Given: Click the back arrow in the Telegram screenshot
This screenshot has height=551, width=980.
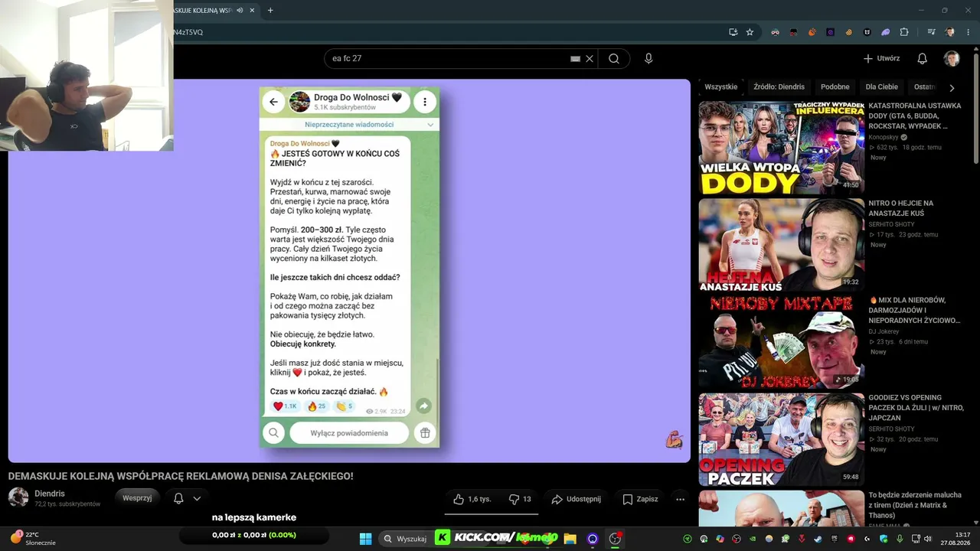Looking at the screenshot, I should click(273, 102).
